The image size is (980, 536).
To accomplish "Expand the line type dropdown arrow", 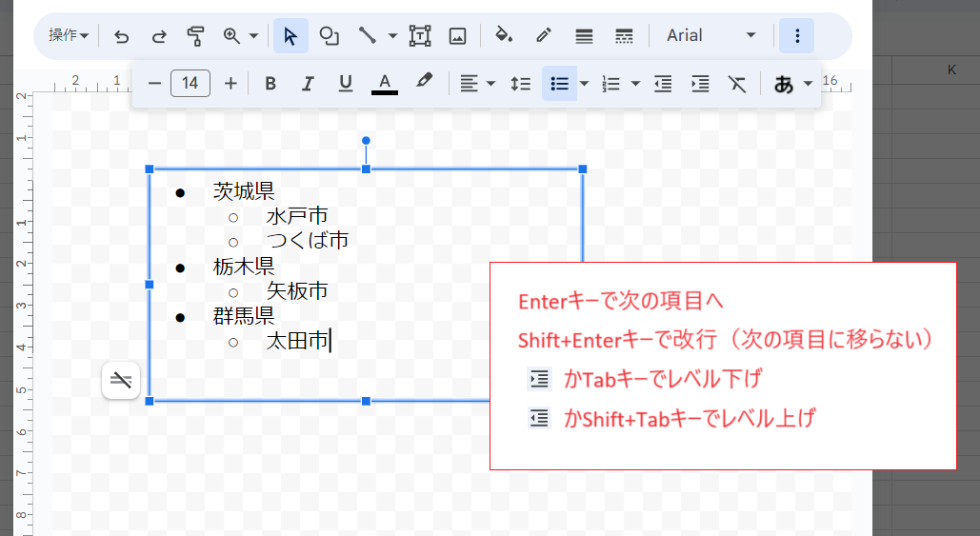I will coord(392,36).
